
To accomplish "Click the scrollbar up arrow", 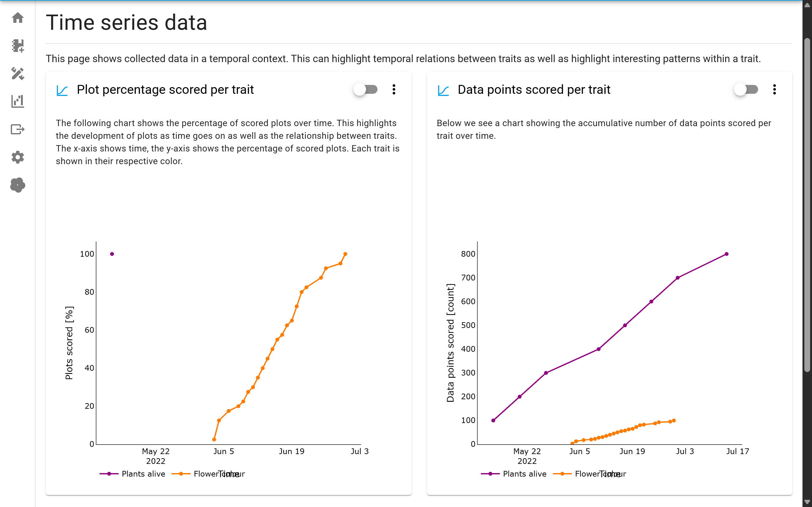I will (x=807, y=5).
